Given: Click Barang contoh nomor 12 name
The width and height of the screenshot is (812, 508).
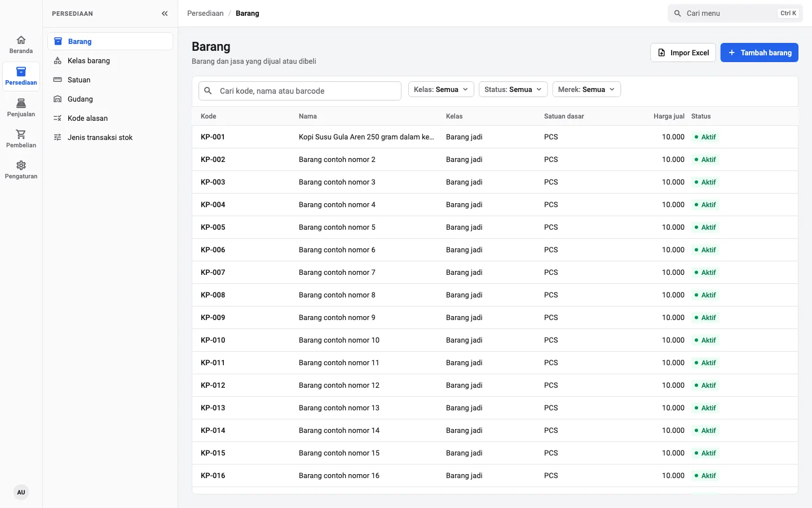Looking at the screenshot, I should pos(339,386).
